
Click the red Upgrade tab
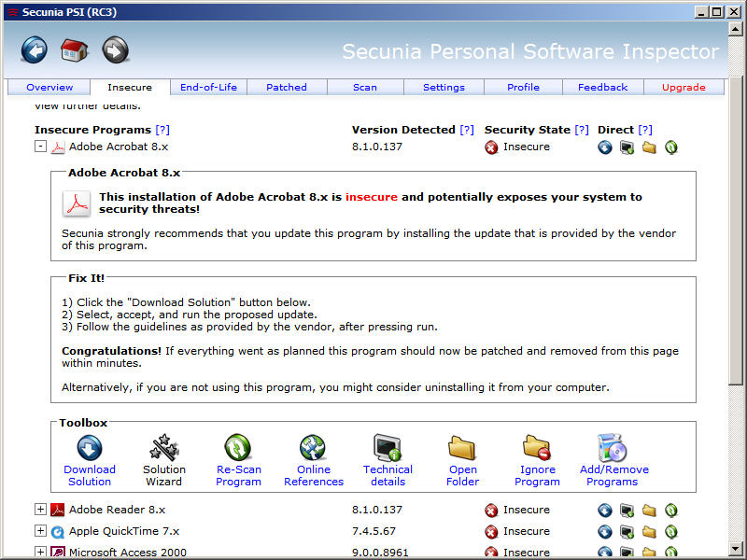[684, 88]
